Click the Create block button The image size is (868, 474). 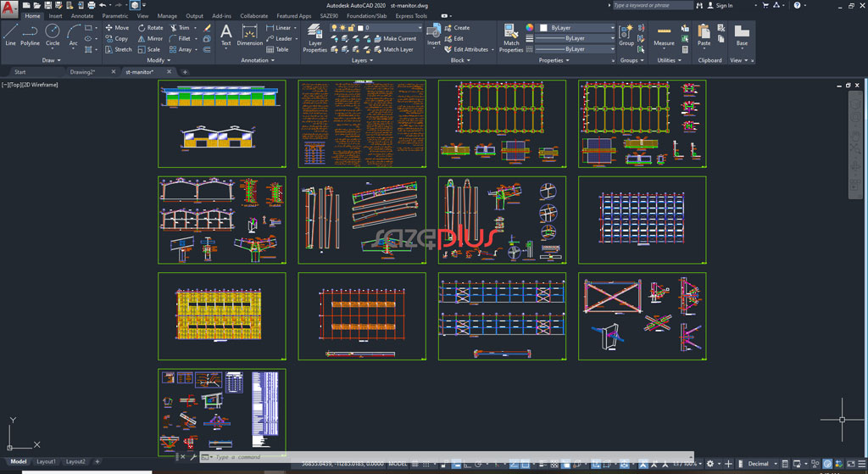(457, 28)
